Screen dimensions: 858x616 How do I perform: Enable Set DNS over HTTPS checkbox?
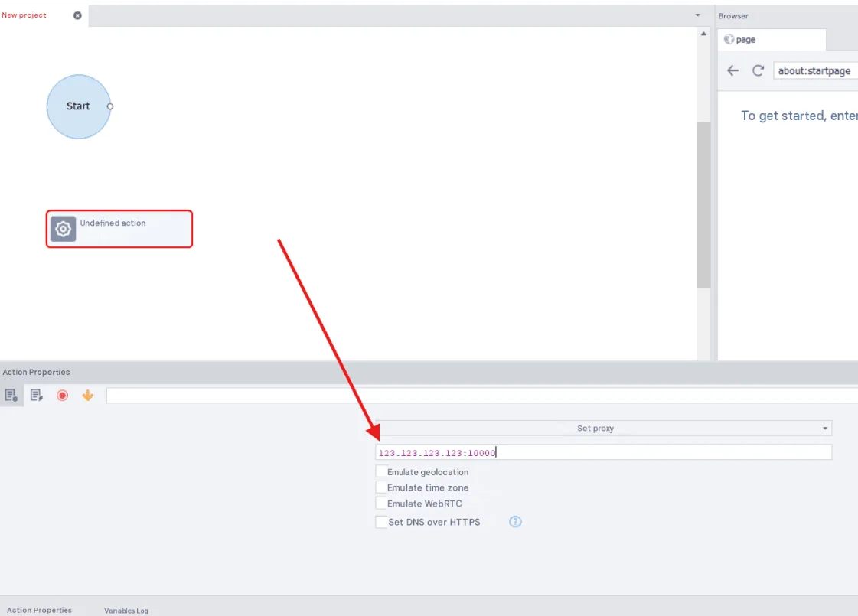pos(381,521)
